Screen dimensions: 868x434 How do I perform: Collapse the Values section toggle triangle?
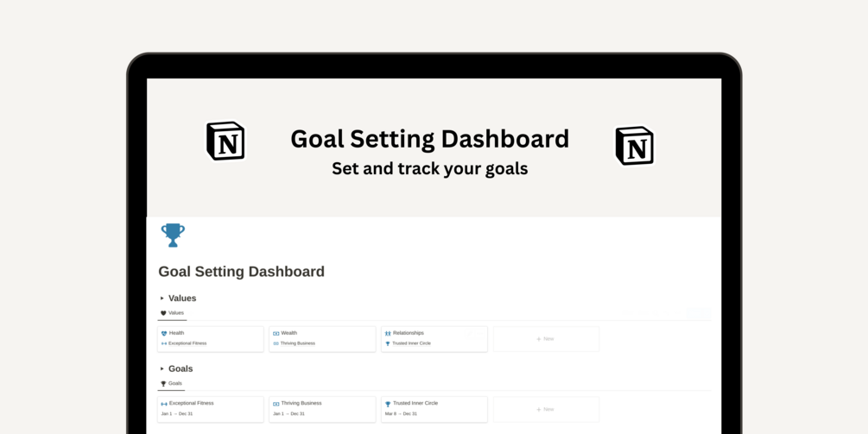click(x=162, y=298)
